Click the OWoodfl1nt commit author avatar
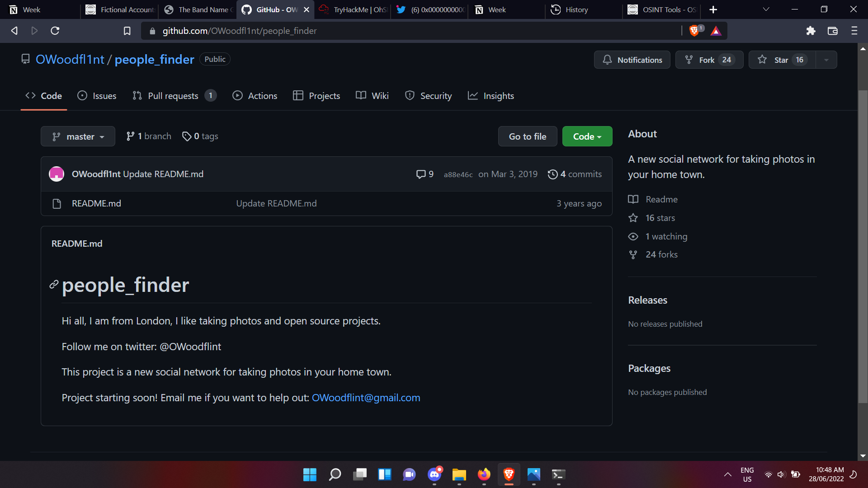Viewport: 868px width, 488px height. 57,174
